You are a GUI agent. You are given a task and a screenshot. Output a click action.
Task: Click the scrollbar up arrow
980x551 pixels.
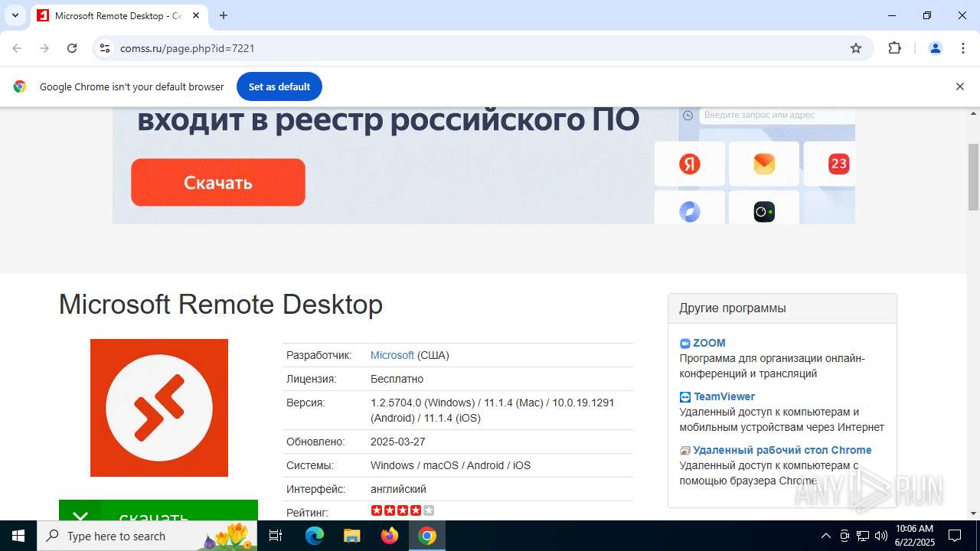(x=973, y=113)
